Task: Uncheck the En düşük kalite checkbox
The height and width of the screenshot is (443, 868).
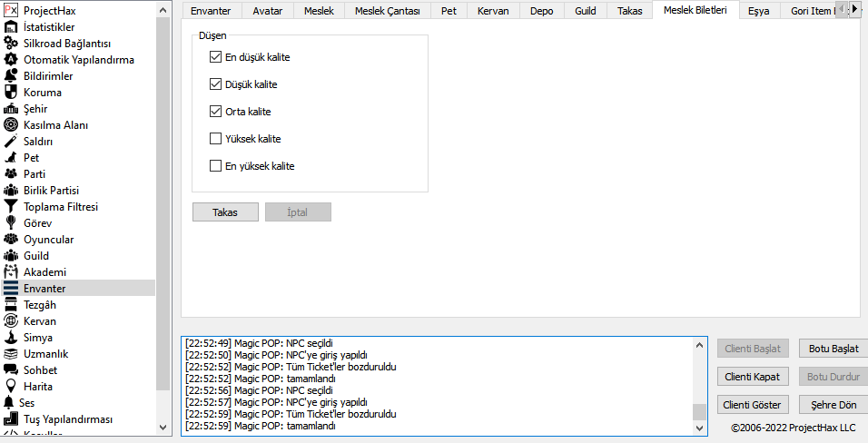Action: (x=215, y=57)
